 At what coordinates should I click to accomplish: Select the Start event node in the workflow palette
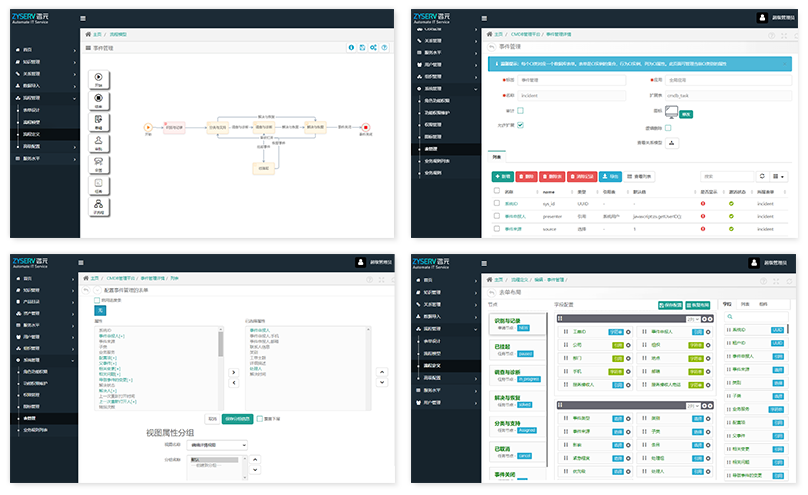pos(98,76)
